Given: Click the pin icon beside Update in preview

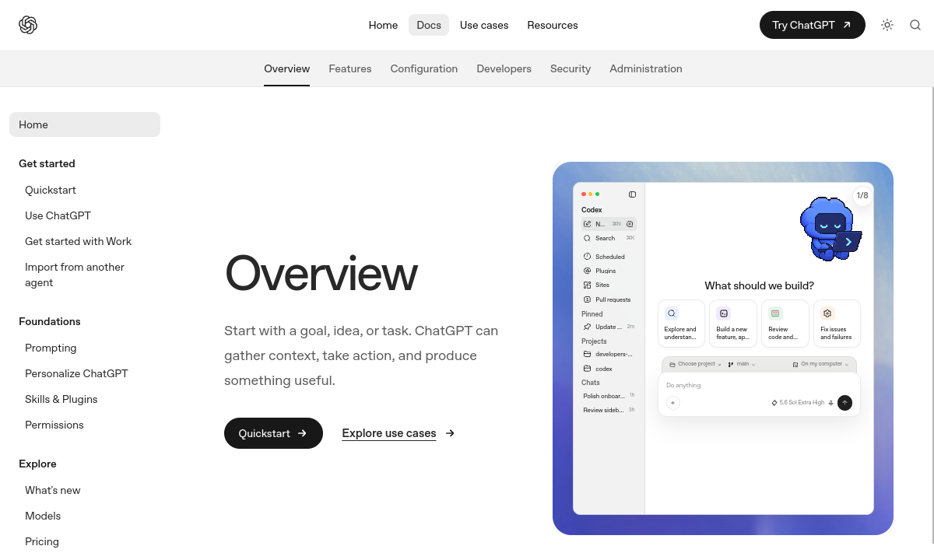Looking at the screenshot, I should pos(588,327).
